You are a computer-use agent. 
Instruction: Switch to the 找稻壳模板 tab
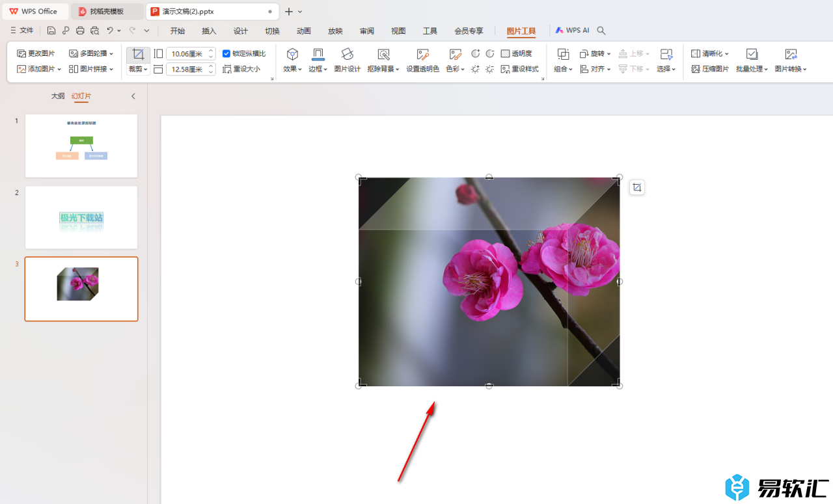coord(107,12)
